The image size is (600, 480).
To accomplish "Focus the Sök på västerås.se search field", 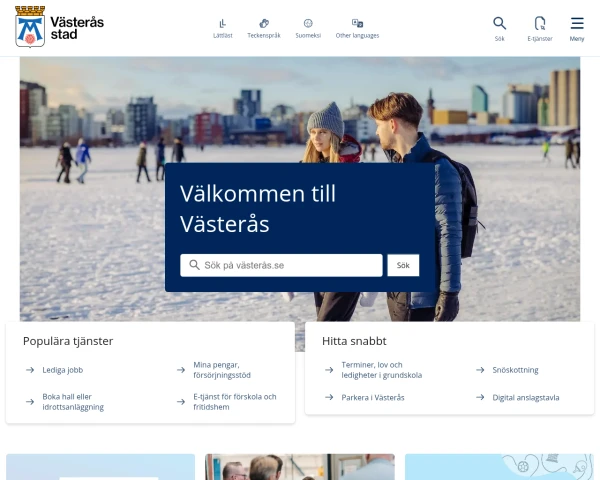I will coord(281,265).
